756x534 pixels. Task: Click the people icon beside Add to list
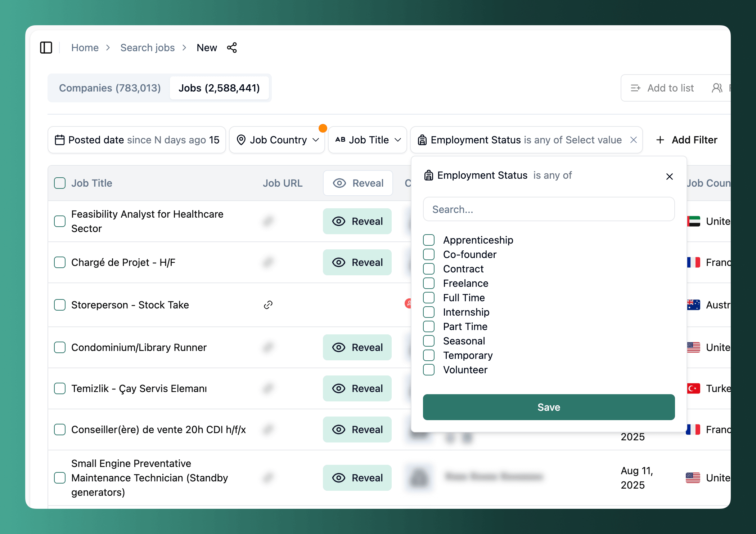point(717,88)
